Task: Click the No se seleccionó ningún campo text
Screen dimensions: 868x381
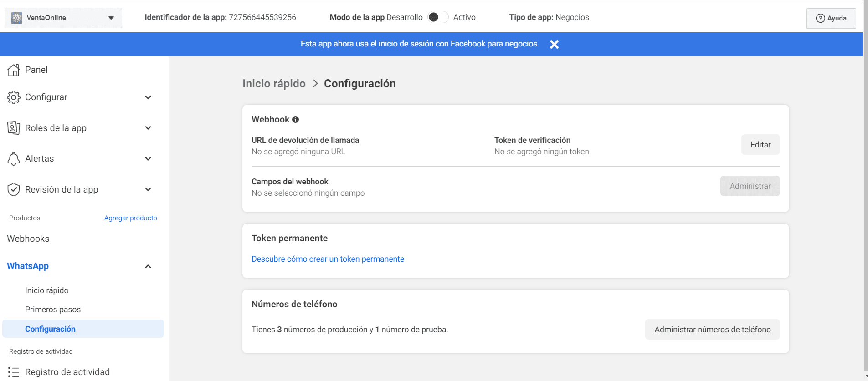Action: (x=308, y=193)
